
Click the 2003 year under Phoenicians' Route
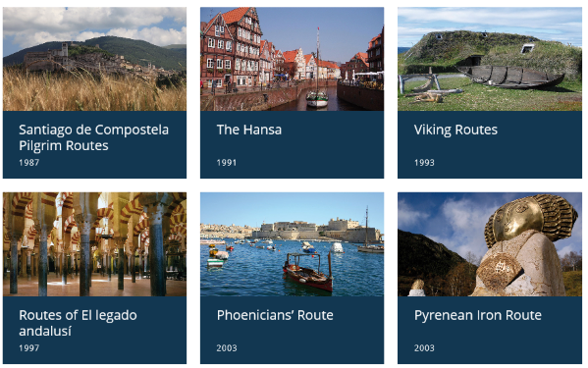coord(227,348)
